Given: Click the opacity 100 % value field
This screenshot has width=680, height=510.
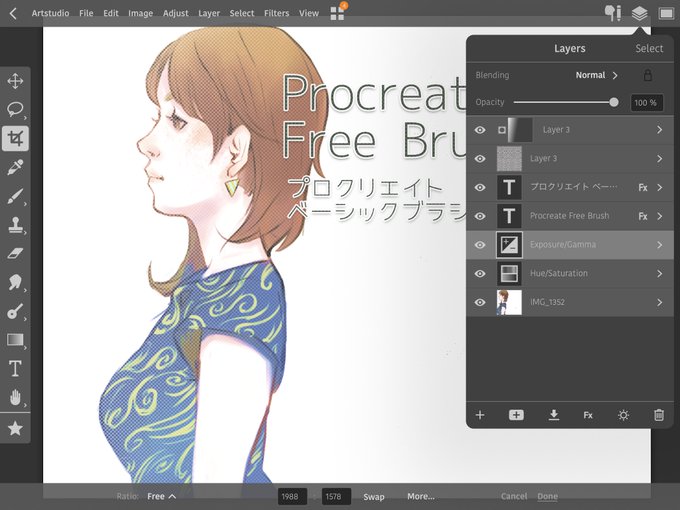Looking at the screenshot, I should point(646,103).
